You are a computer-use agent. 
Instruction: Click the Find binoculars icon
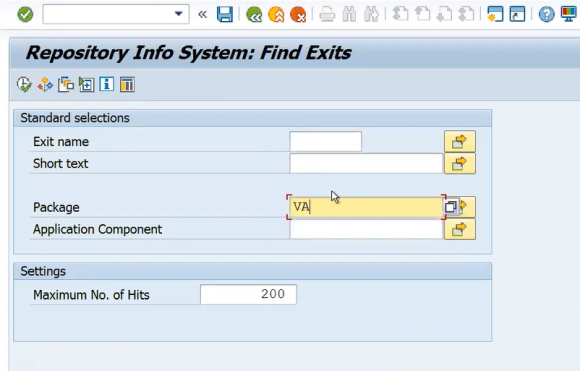click(x=349, y=14)
